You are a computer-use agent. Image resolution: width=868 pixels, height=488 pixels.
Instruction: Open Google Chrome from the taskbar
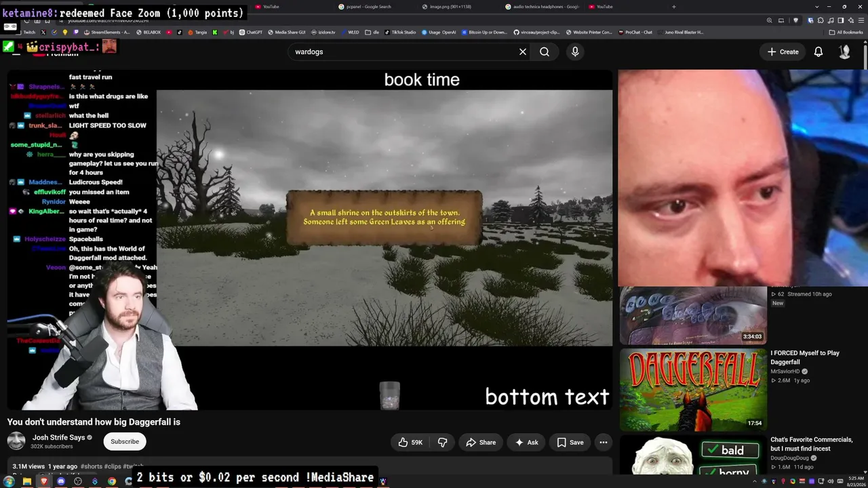coord(111,481)
